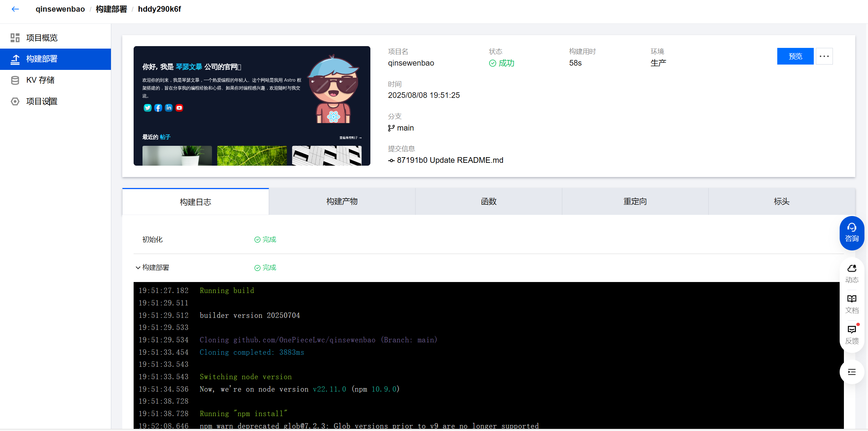Open 项目设置 in the sidebar
Screen dimensions: 868x431
[x=41, y=101]
